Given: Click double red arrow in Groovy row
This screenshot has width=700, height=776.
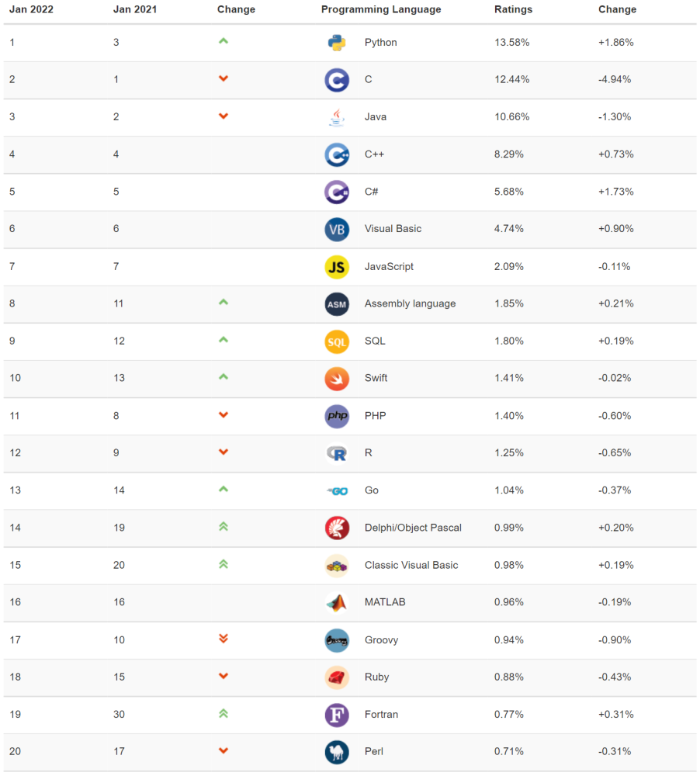Looking at the screenshot, I should click(x=224, y=639).
